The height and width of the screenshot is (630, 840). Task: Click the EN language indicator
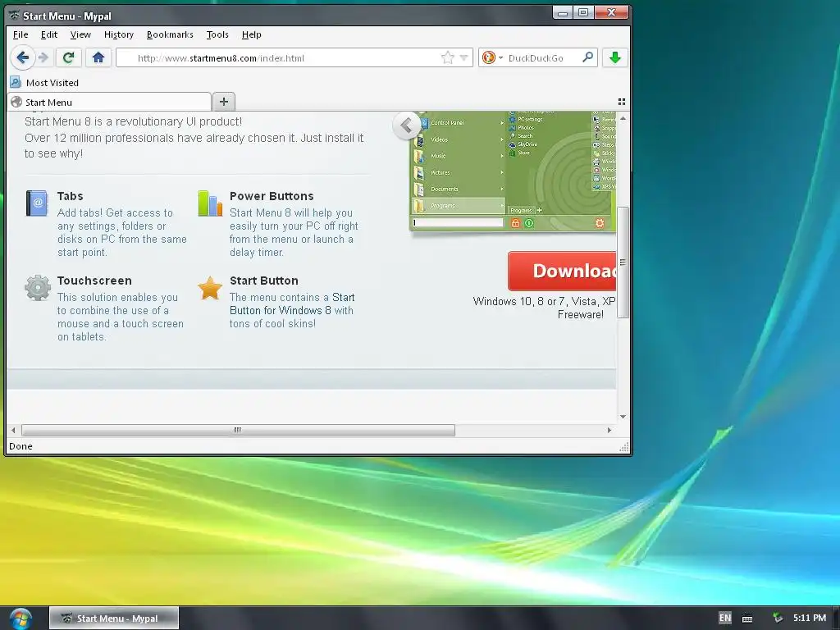click(724, 618)
